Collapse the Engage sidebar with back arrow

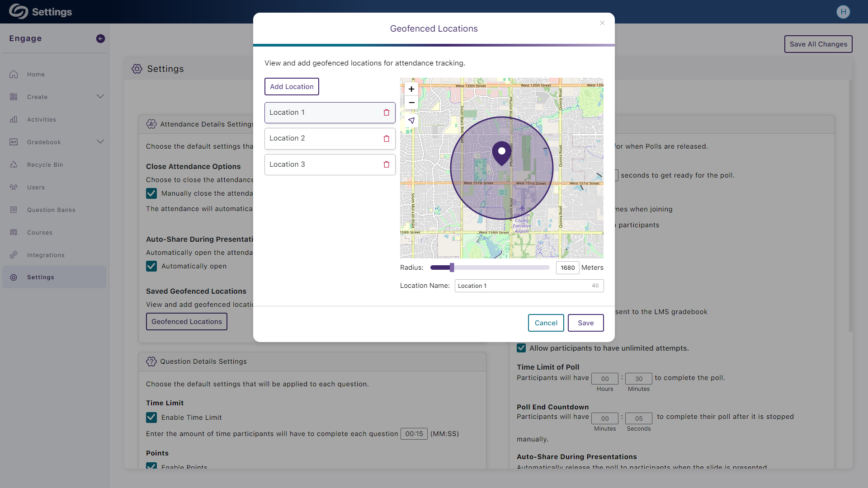[100, 38]
